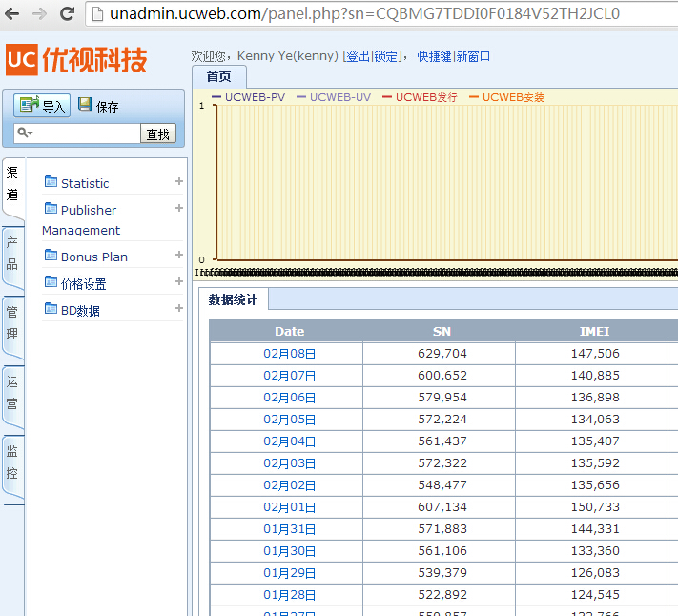This screenshot has width=678, height=616.
Task: Expand the Bonus Plan plus sign
Action: point(179,255)
